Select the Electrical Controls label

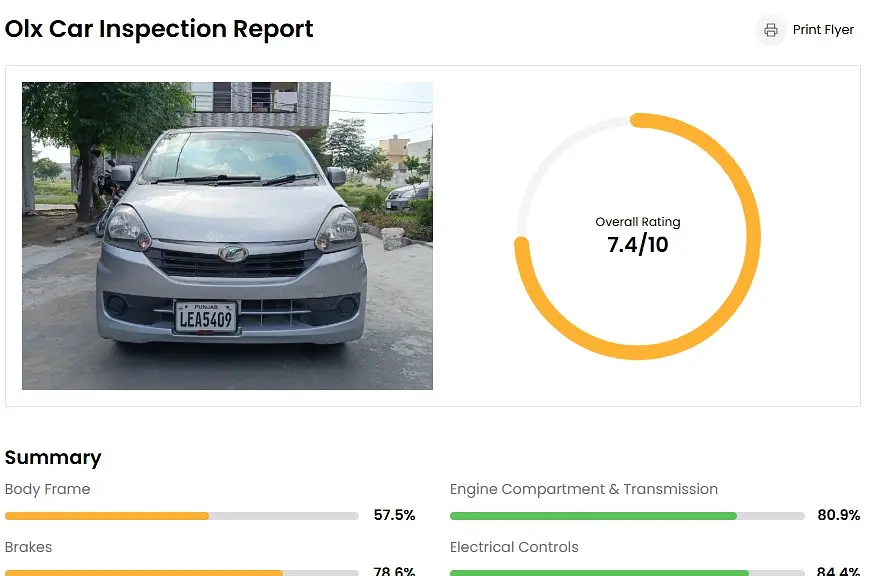(514, 547)
